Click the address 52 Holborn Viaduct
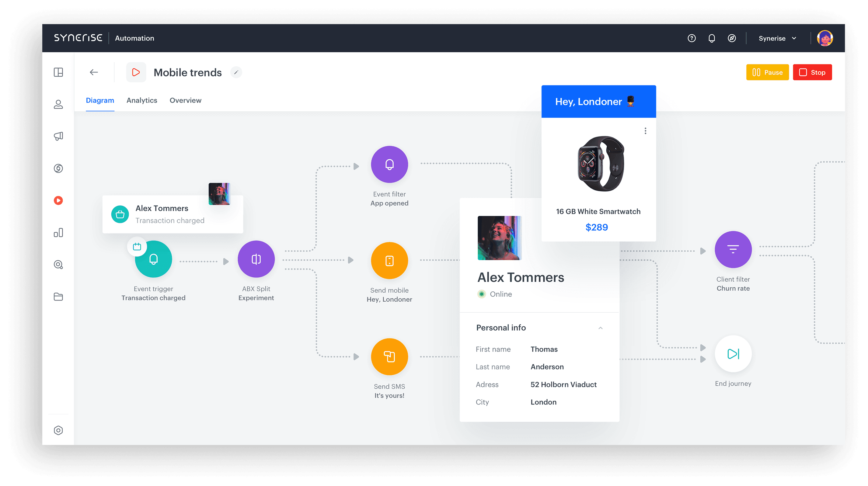This screenshot has height=486, width=868. coord(563,384)
